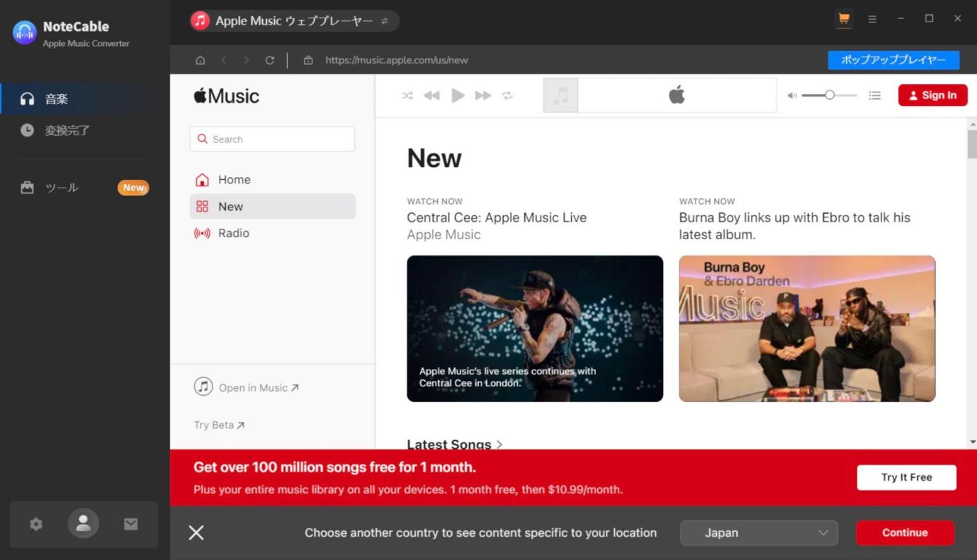Click the shopping cart purchase icon

(x=844, y=19)
